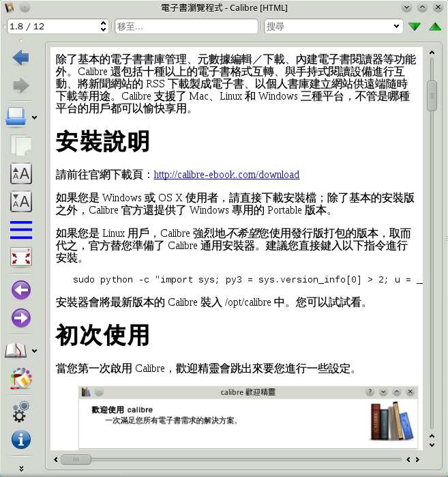The image size is (448, 477).
Task: Click horizontal scrollbar far-left arrow
Action: (56, 459)
